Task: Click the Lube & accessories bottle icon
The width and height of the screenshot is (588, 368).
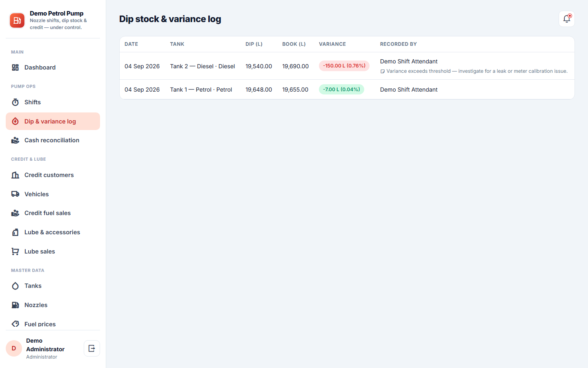Action: click(15, 232)
